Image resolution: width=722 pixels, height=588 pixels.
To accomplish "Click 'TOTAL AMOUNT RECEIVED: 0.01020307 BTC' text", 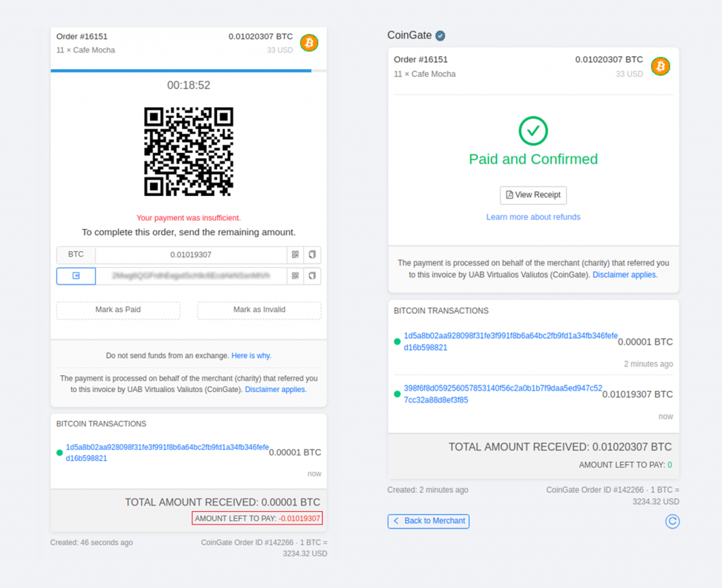I will pyautogui.click(x=561, y=447).
